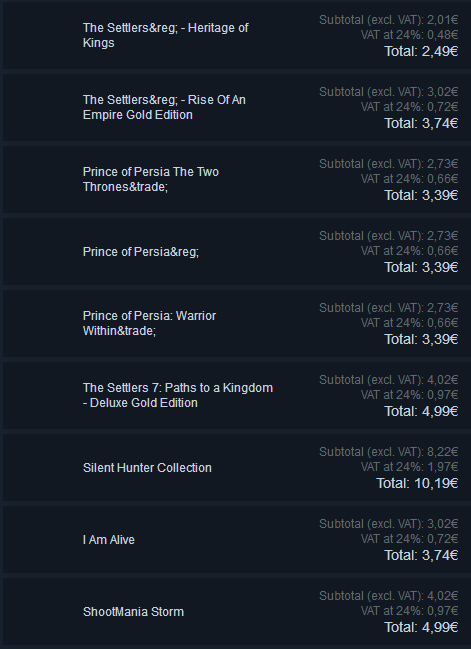The width and height of the screenshot is (471, 649).
Task: Click the Subtotal (excl. VAT): 8,22€ line
Action: 389,452
